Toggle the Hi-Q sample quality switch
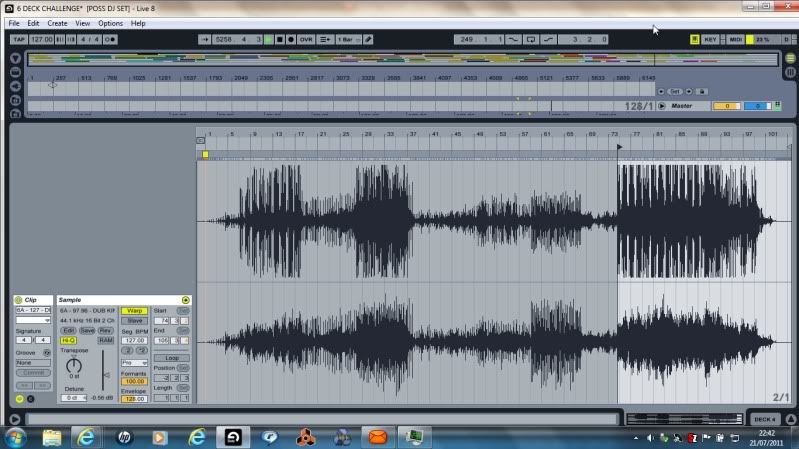Image resolution: width=799 pixels, height=449 pixels. click(x=68, y=340)
